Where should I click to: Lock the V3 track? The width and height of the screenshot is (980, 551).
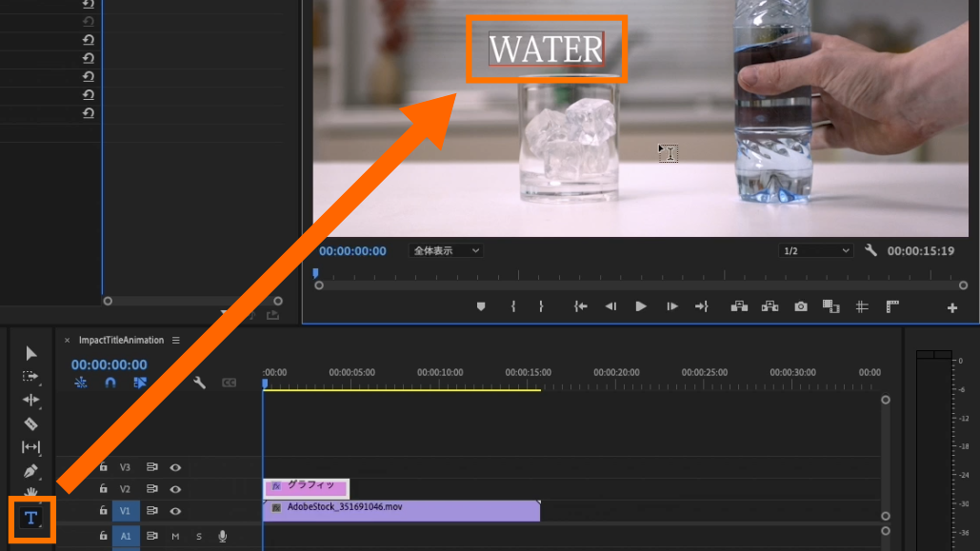103,466
